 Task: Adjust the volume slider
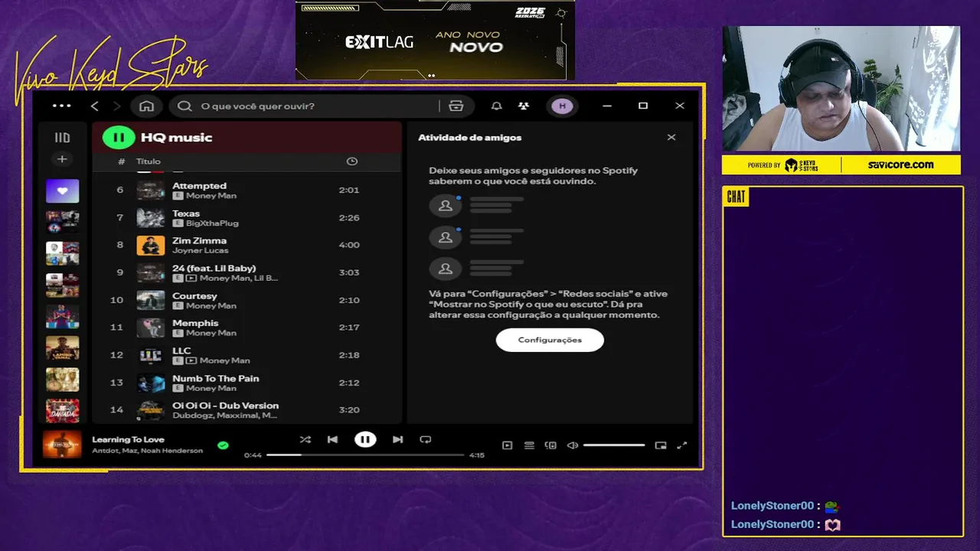[x=614, y=445]
